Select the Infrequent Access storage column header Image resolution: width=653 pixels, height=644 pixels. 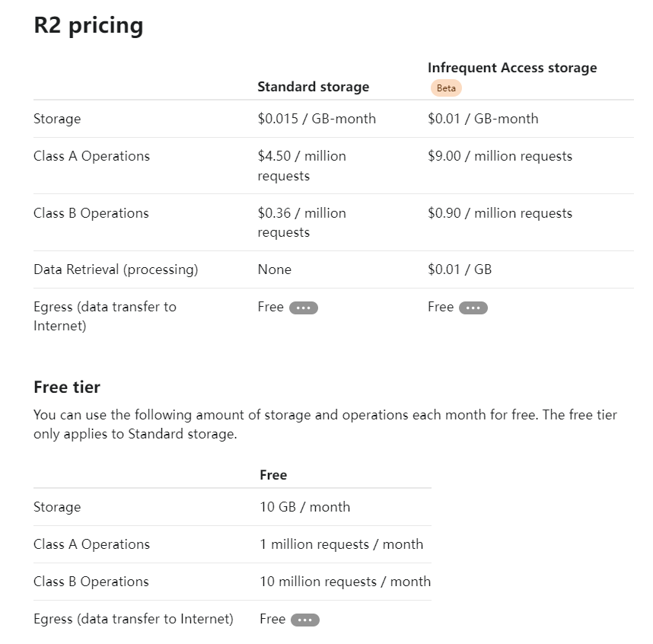[512, 68]
